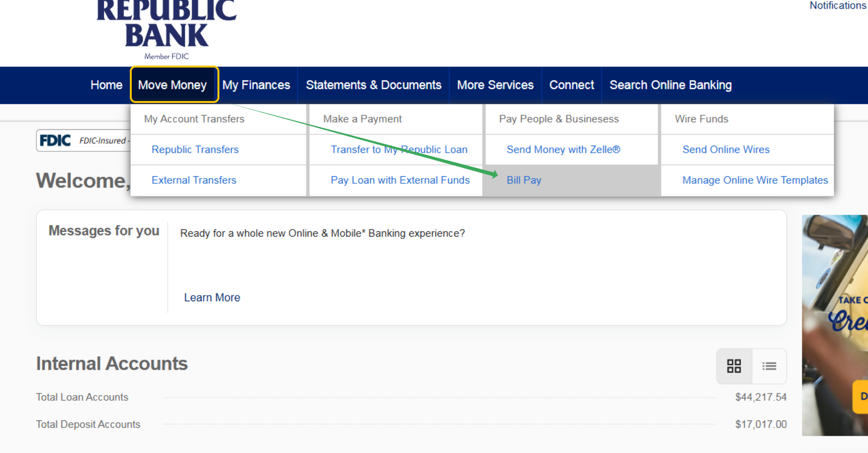Open the Connect menu

[571, 85]
